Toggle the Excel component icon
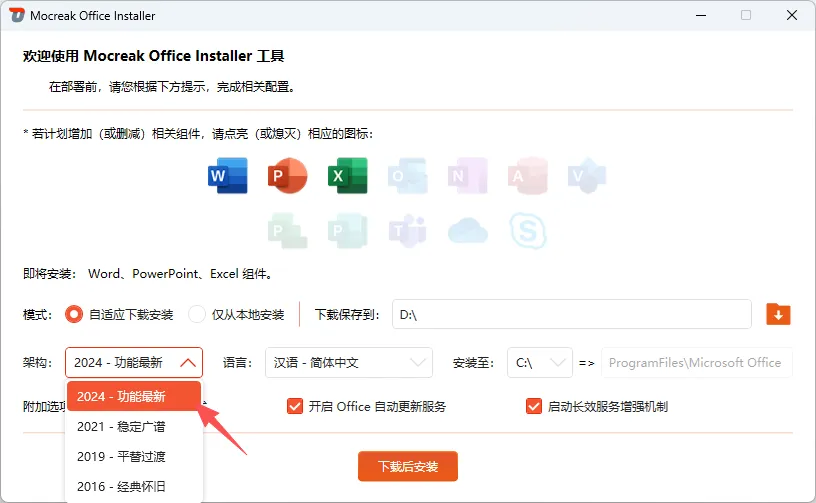The width and height of the screenshot is (816, 503). coord(348,176)
